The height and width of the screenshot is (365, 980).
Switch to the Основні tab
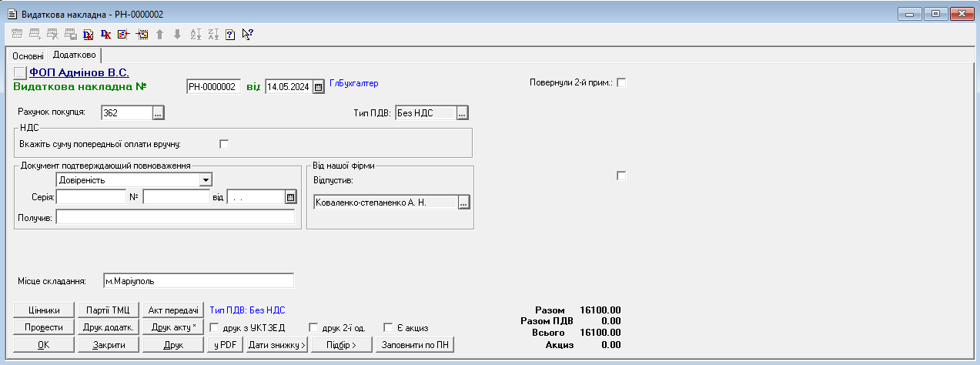point(28,56)
